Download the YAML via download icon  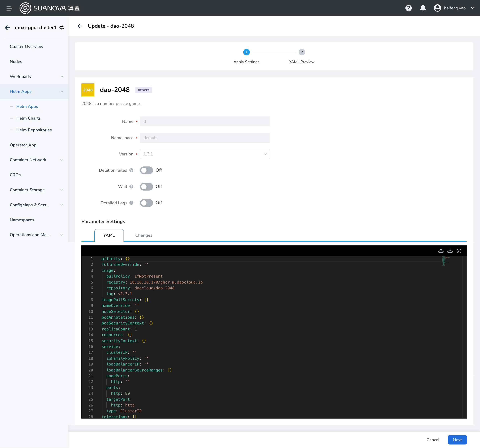pyautogui.click(x=450, y=251)
